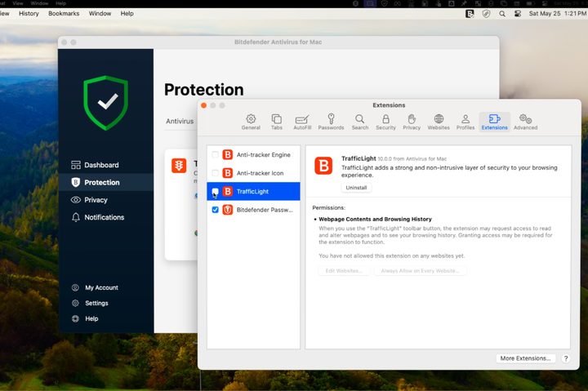Open the History menu
The image size is (588, 391).
click(x=29, y=14)
